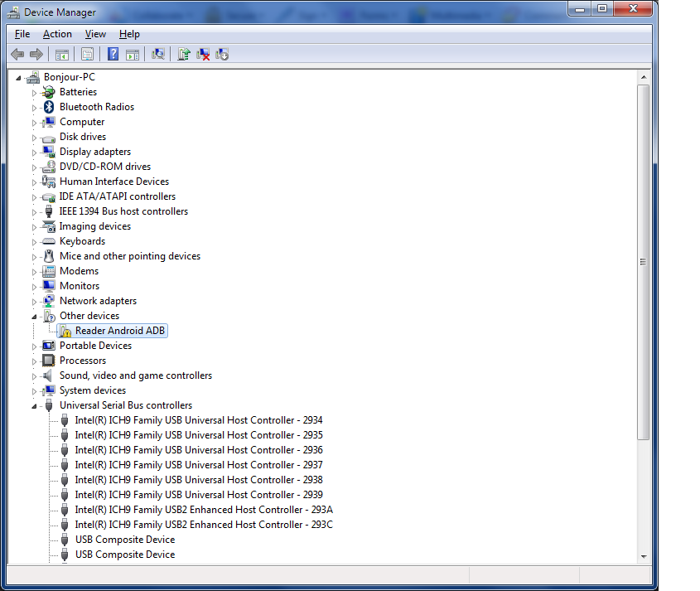Click Scan for hardware changes icon
The image size is (700, 591).
[158, 55]
